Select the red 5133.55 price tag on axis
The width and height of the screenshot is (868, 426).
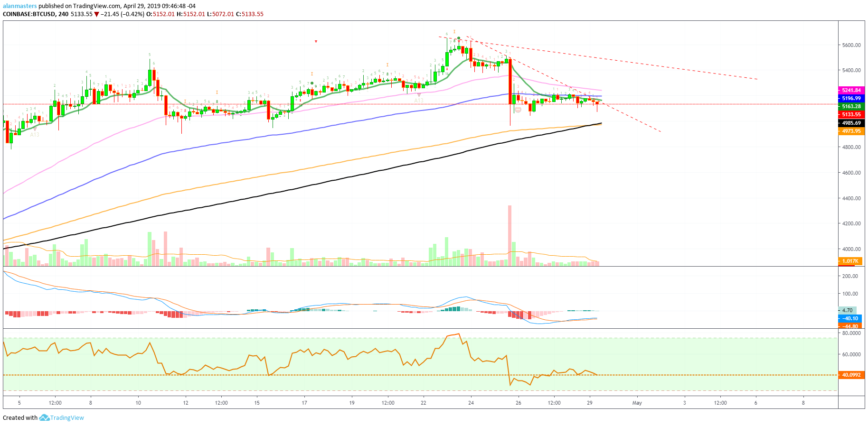coord(851,114)
